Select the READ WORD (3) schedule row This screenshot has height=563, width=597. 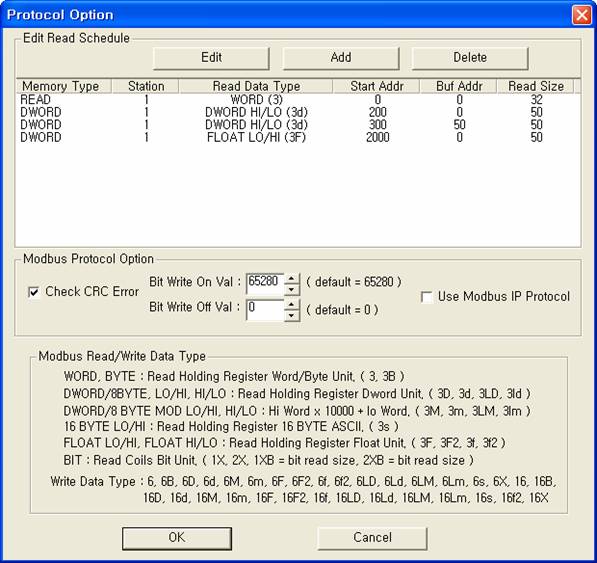pos(298,100)
